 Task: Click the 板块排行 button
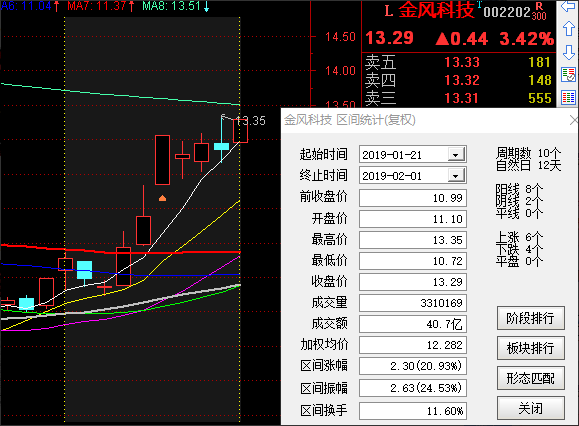coord(530,348)
